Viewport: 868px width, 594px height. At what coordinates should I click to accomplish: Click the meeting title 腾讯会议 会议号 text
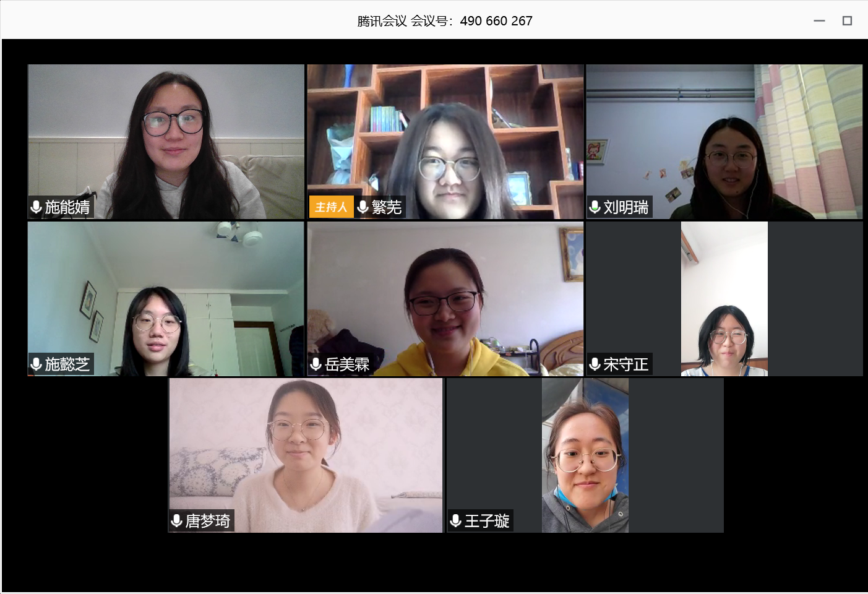pos(445,21)
